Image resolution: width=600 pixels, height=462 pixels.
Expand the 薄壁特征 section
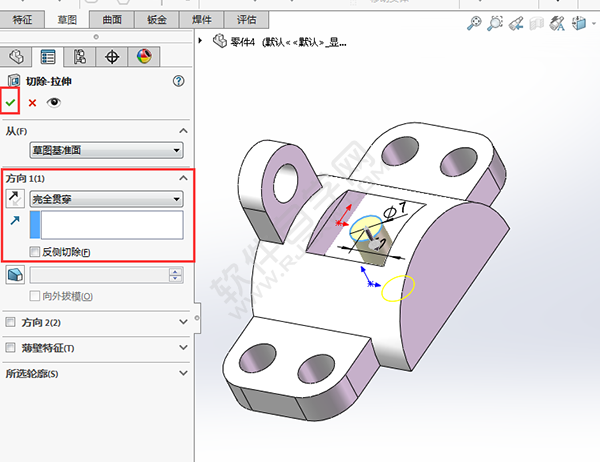tap(183, 348)
